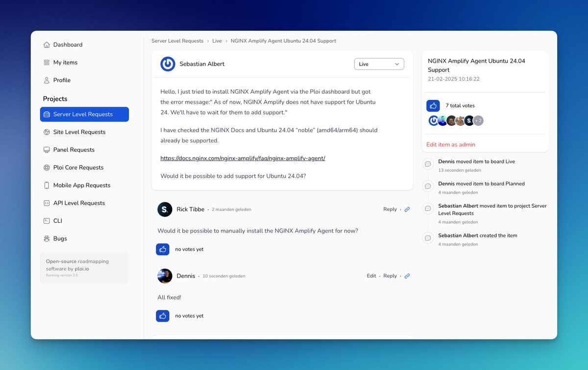588x370 pixels.
Task: Click activity icon for created the item
Action: tap(428, 238)
